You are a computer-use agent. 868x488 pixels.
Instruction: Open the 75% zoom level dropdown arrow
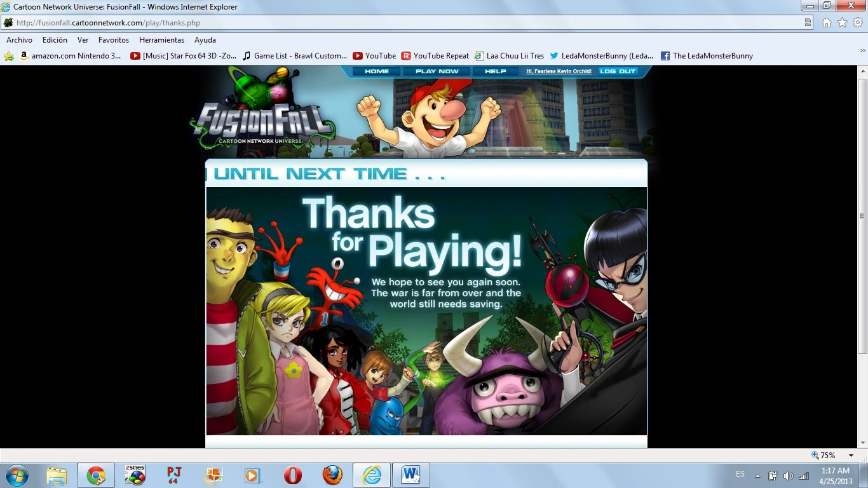[851, 456]
